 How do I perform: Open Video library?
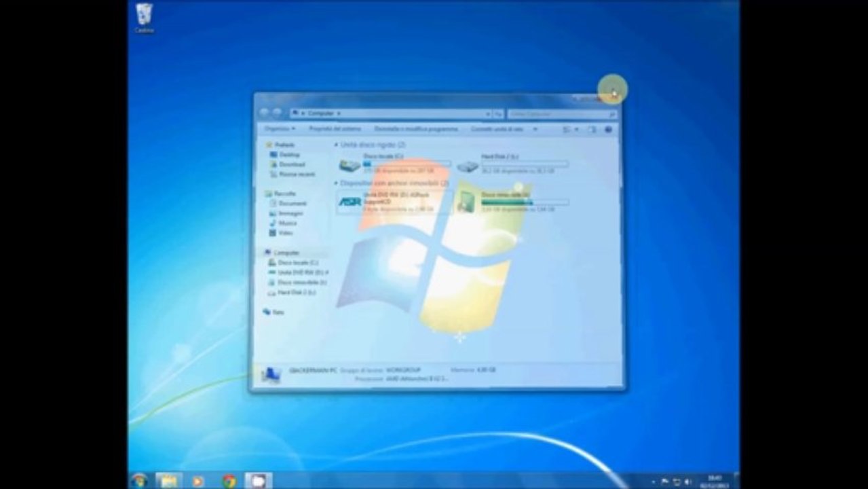[281, 232]
